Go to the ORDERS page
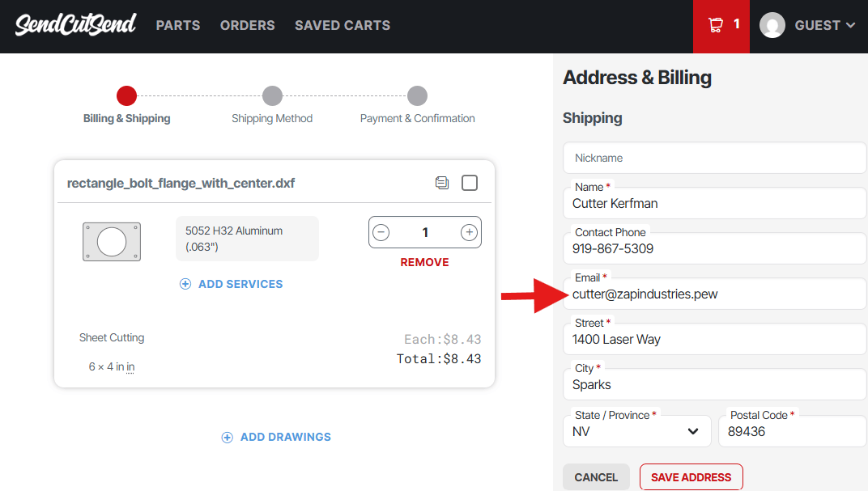Image resolution: width=868 pixels, height=491 pixels. 247,25
